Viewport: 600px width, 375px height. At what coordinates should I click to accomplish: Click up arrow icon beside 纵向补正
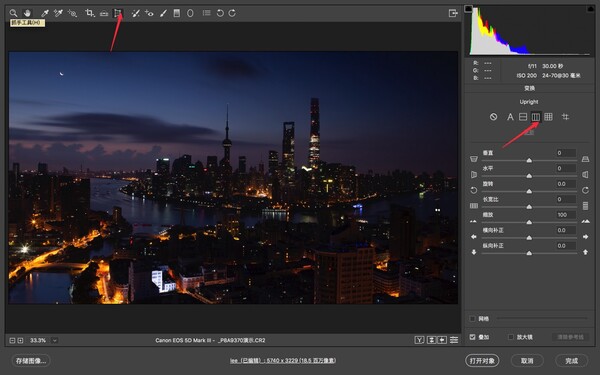tap(585, 252)
